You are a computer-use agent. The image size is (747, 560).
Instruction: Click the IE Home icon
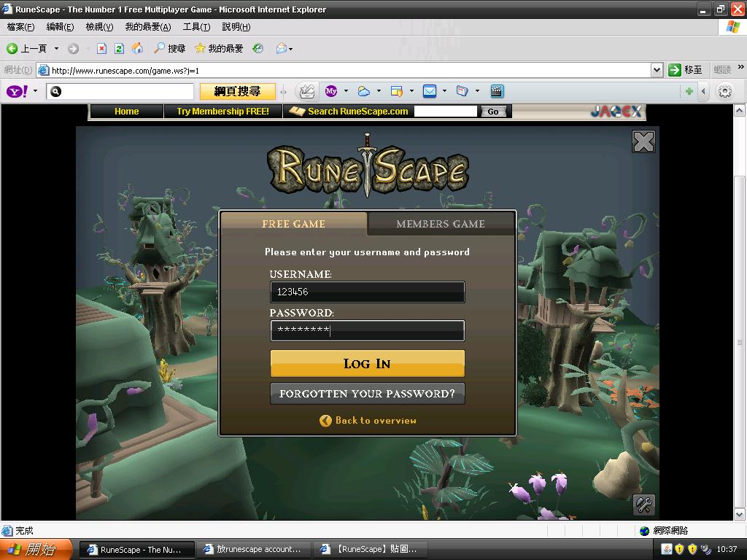tap(137, 49)
